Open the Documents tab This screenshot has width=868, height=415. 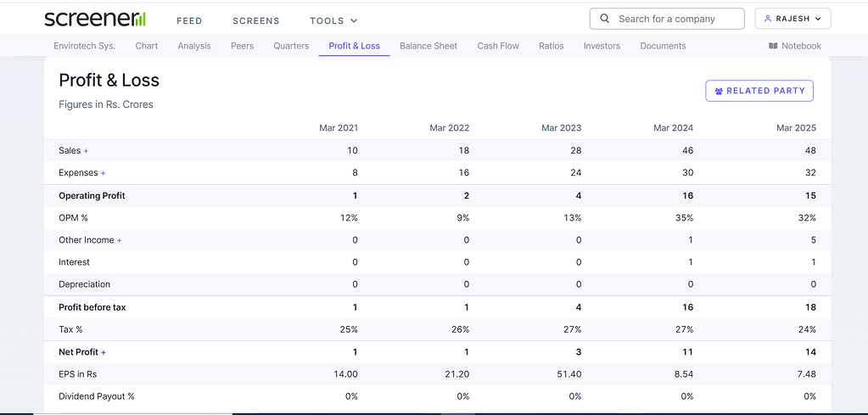tap(663, 46)
